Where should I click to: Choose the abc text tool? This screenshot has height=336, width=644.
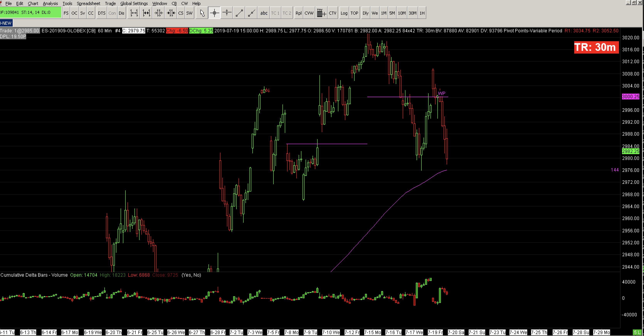[x=264, y=13]
